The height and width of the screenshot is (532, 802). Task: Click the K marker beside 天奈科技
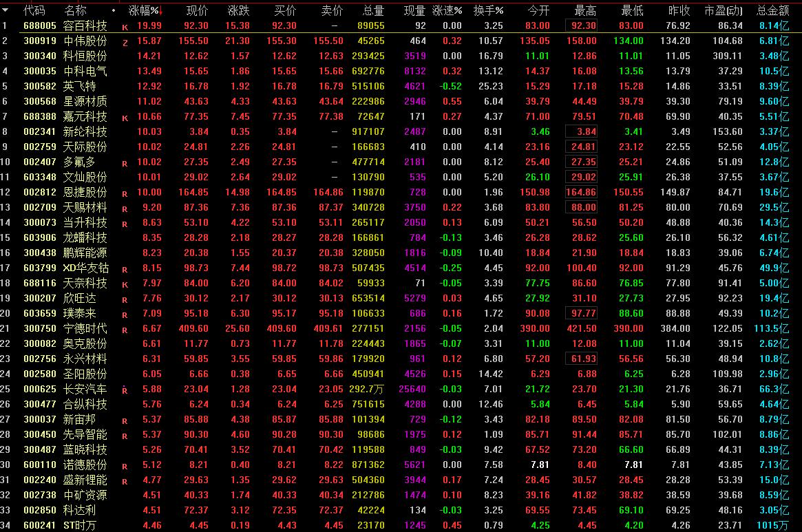point(125,284)
